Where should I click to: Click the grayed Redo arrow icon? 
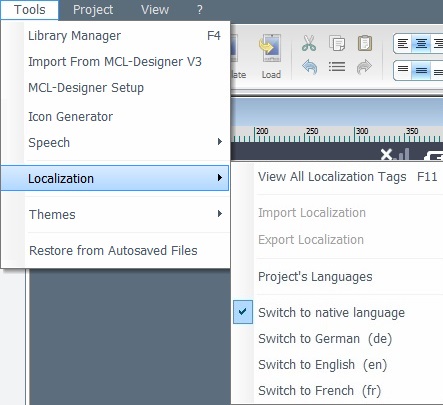364,67
